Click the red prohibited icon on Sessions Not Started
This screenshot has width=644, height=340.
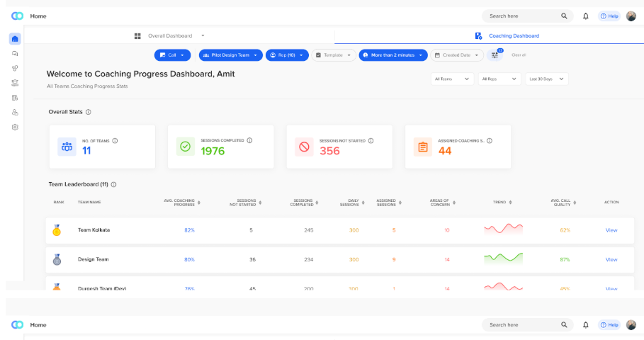(304, 147)
